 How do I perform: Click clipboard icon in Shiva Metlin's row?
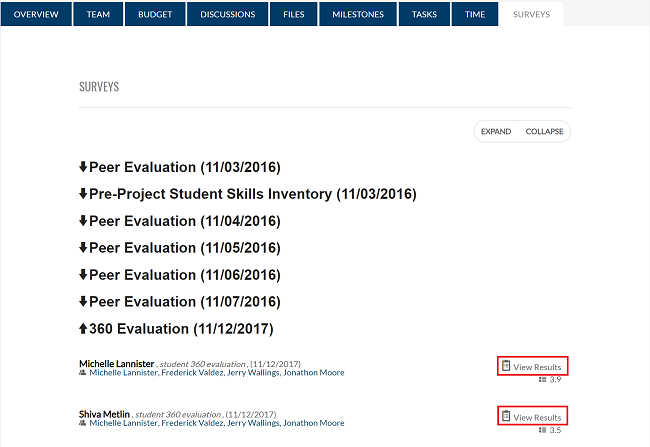[506, 416]
